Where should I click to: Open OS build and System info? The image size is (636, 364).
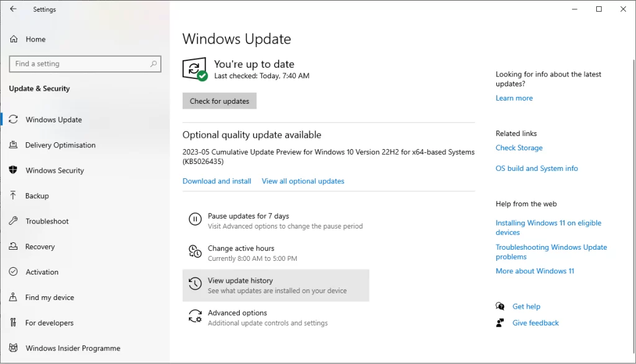(x=537, y=168)
